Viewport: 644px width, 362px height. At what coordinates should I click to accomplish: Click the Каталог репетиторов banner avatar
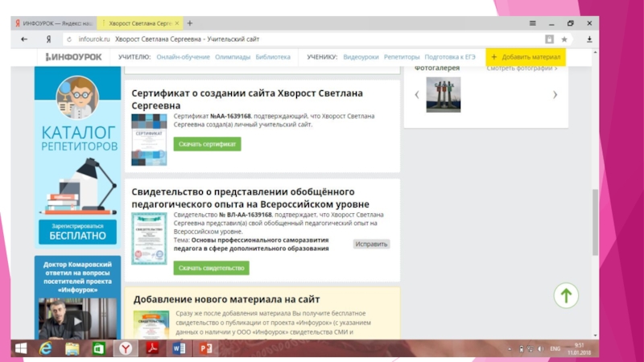tap(77, 97)
